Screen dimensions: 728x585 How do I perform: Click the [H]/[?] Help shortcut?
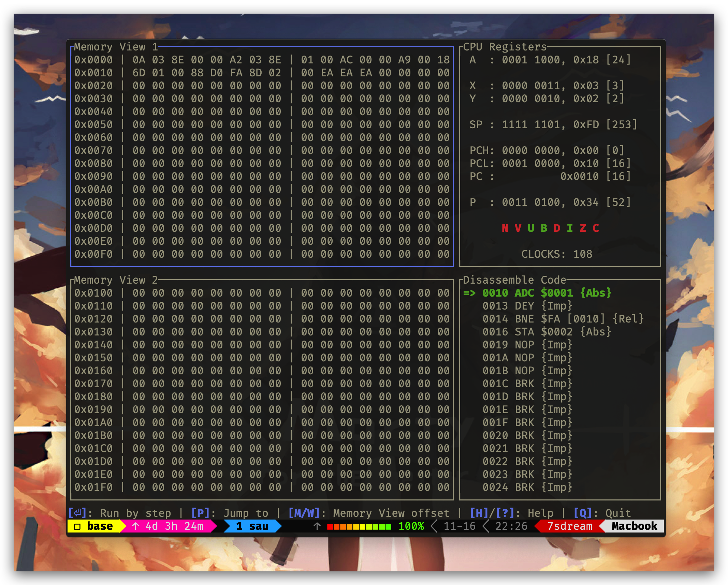click(x=512, y=513)
